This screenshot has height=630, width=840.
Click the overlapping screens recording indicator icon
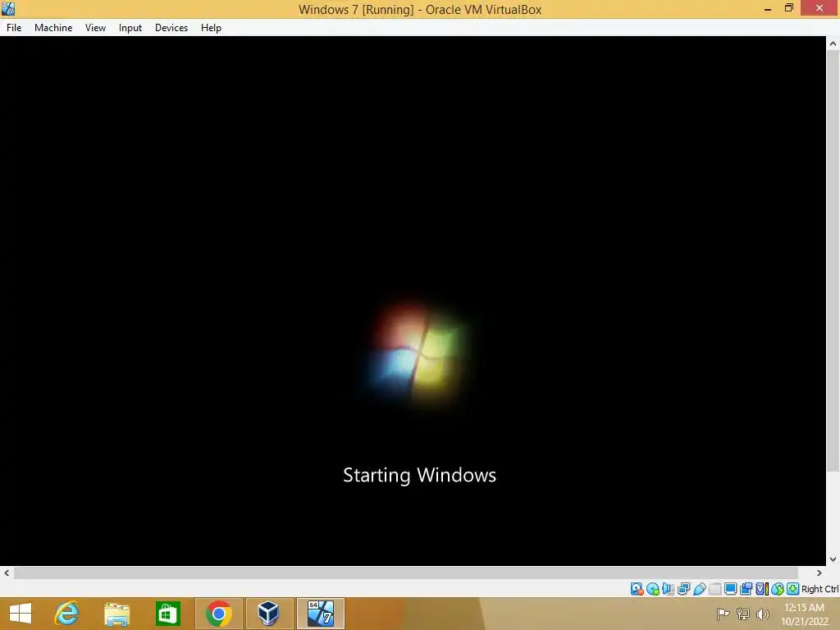pyautogui.click(x=746, y=589)
